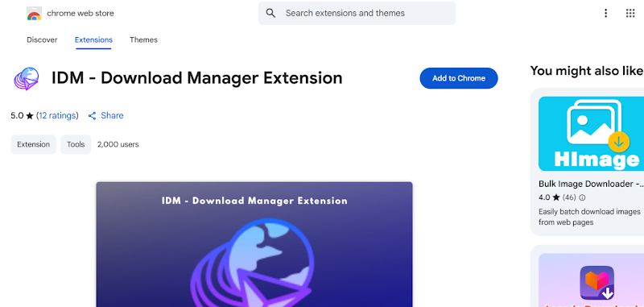Click the 2,000 users text

click(x=118, y=144)
